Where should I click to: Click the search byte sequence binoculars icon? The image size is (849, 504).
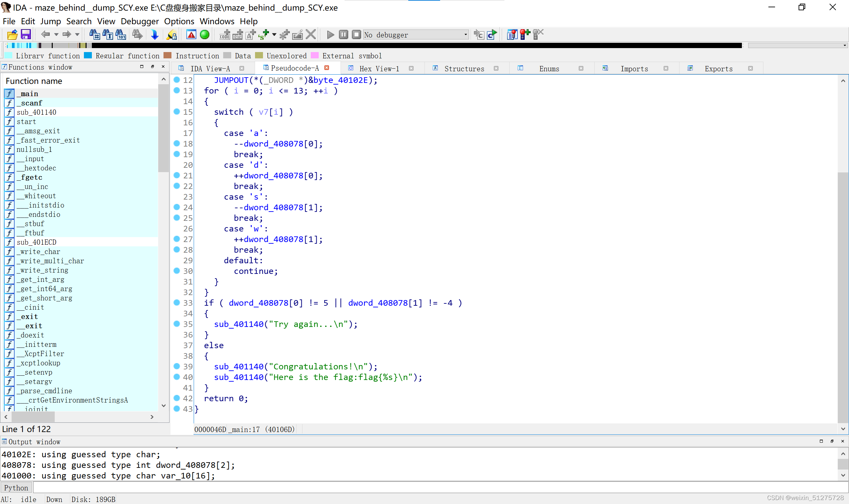121,34
